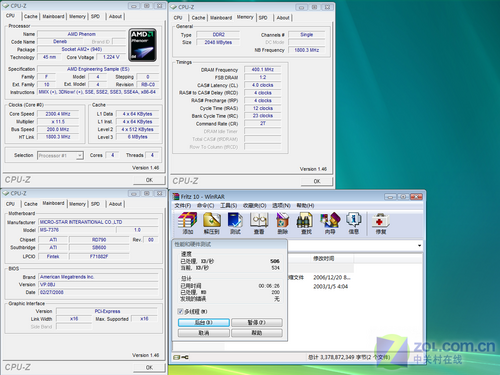Toggle the multithreading checkbox in benchmark dialog

(x=181, y=311)
